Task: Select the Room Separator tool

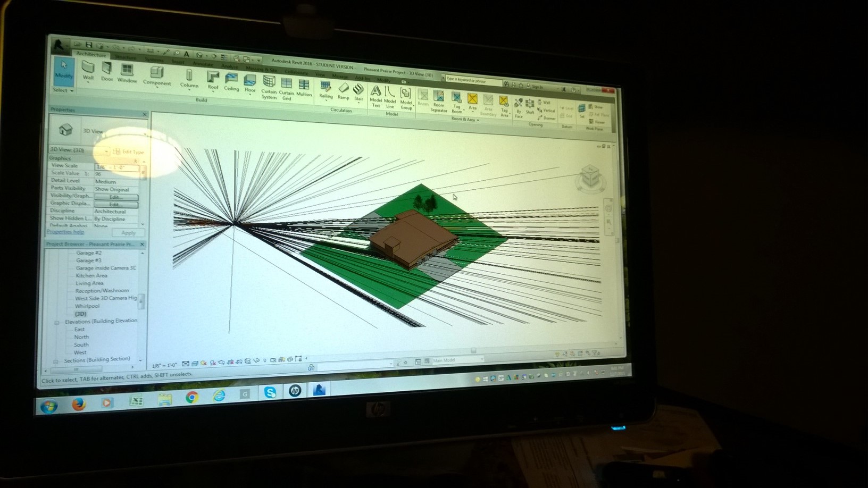Action: pyautogui.click(x=439, y=101)
